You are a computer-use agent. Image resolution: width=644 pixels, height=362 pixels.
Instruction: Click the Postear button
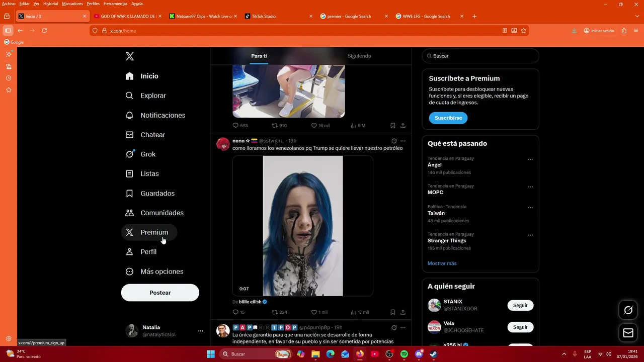point(160,293)
